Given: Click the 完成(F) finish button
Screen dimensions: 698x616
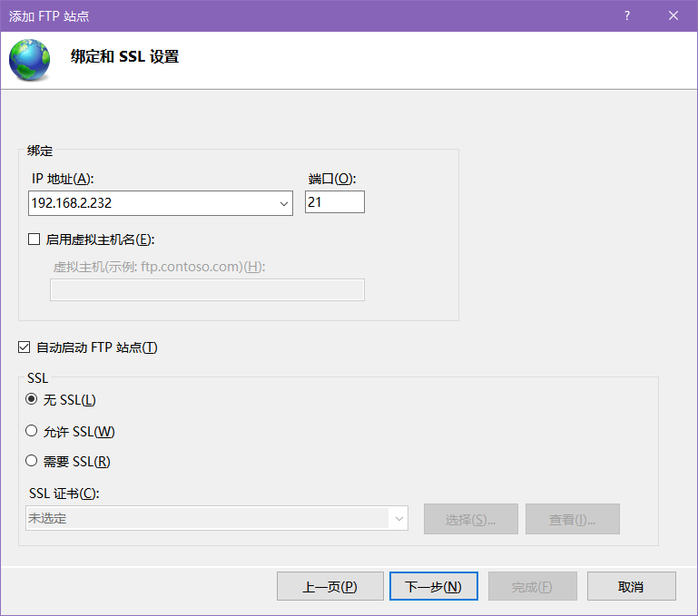Looking at the screenshot, I should (x=533, y=586).
